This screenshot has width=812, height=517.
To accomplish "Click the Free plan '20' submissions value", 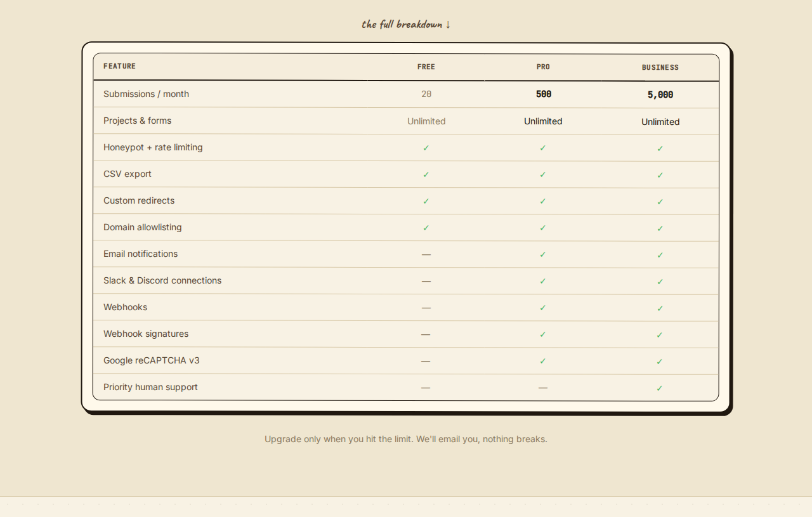I will [426, 94].
